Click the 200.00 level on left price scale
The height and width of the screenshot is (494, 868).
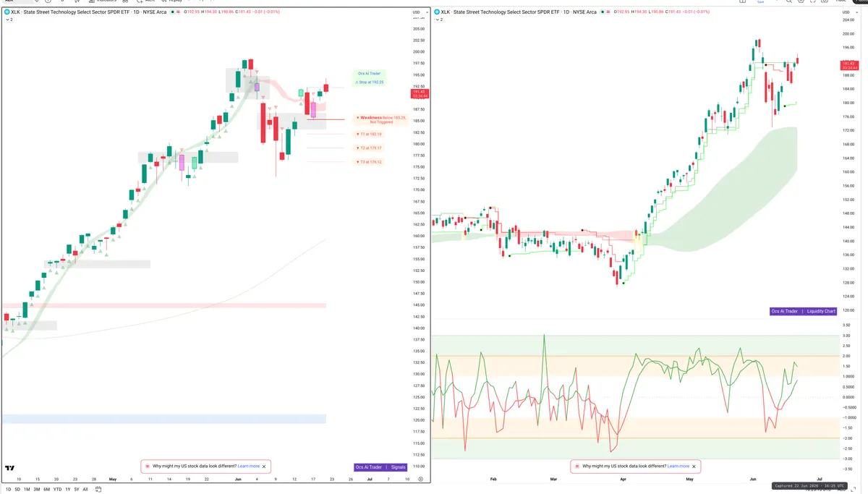coord(418,52)
